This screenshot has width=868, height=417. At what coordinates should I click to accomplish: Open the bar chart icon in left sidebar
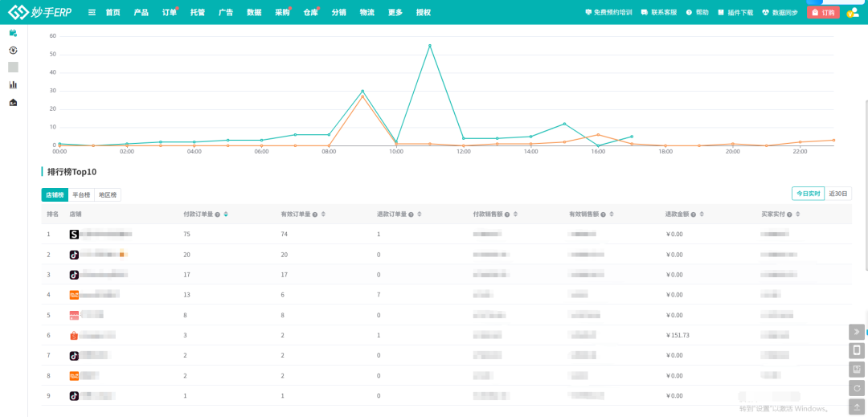(x=13, y=84)
